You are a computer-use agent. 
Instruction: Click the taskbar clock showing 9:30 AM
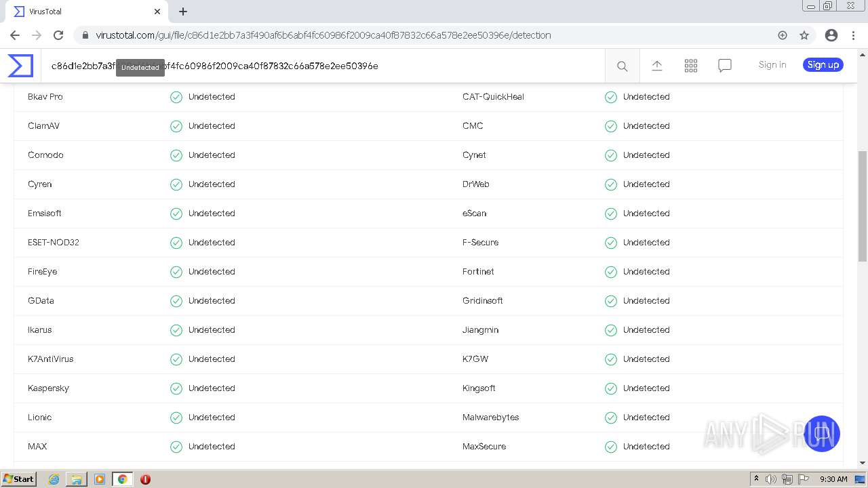pos(833,479)
